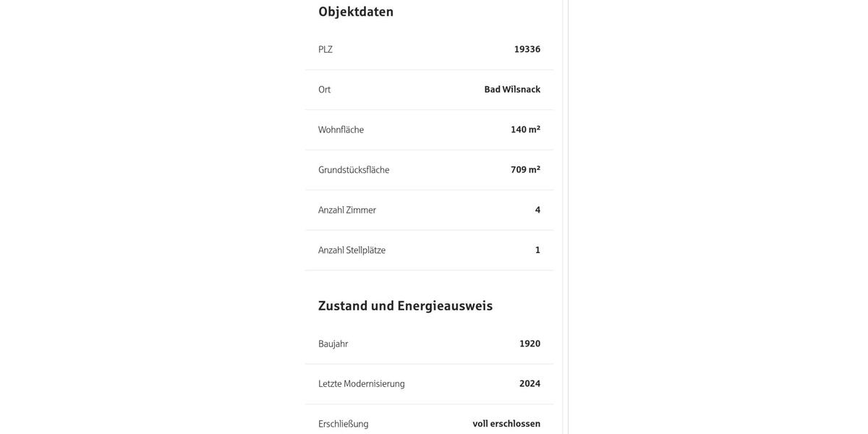Click the Anzahl Zimmer label
This screenshot has height=434, width=868.
pyautogui.click(x=347, y=210)
